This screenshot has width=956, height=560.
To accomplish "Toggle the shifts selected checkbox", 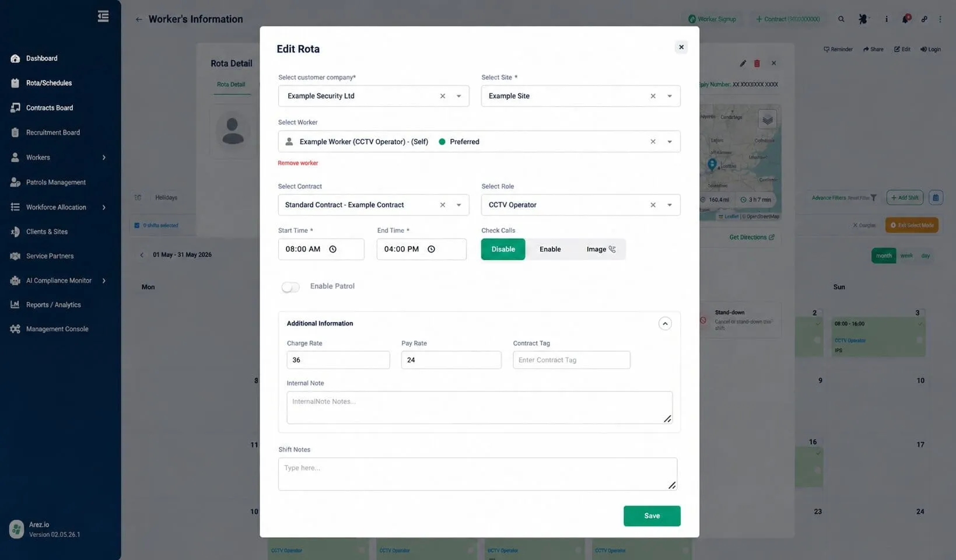I will pos(137,225).
